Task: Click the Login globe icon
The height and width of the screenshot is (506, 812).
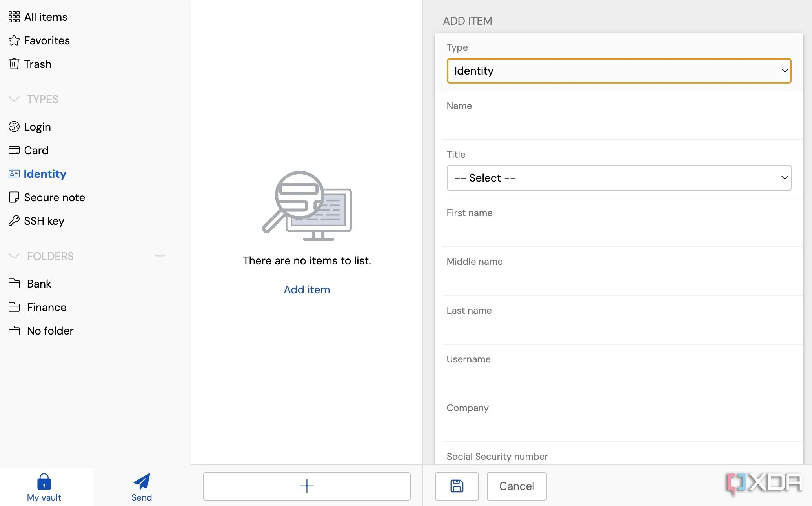Action: coord(14,127)
